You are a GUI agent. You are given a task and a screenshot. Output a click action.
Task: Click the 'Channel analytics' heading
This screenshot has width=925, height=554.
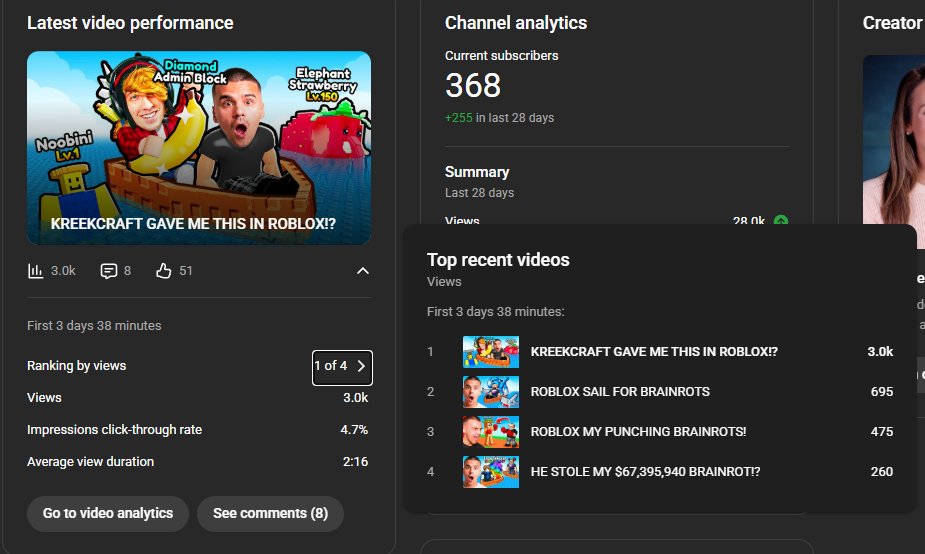click(516, 23)
